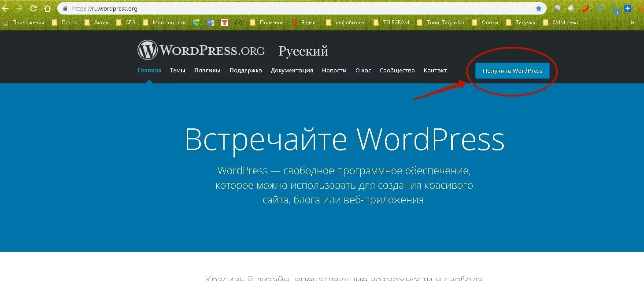Image resolution: width=644 pixels, height=281 pixels.
Task: Click the Русский site title
Action: pyautogui.click(x=303, y=51)
